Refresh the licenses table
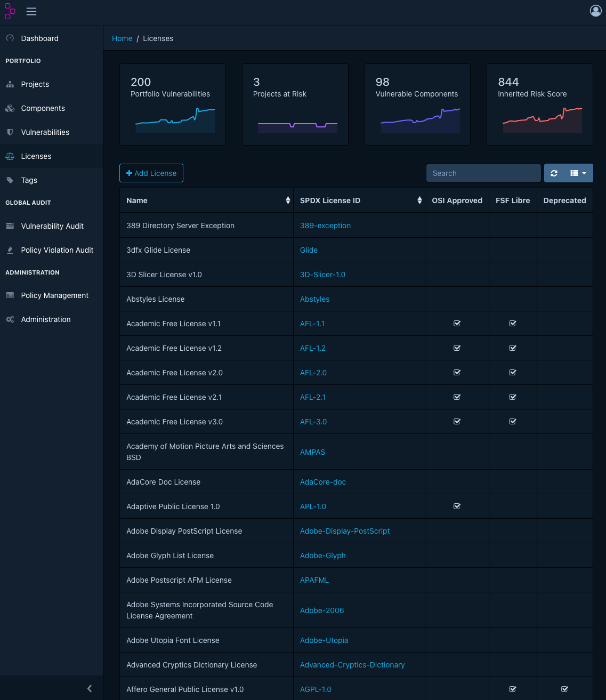 coord(554,173)
